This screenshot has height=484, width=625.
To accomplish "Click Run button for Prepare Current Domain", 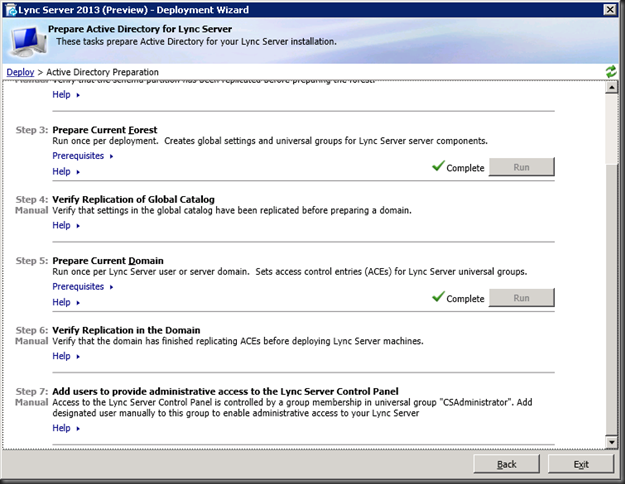I will [x=521, y=298].
